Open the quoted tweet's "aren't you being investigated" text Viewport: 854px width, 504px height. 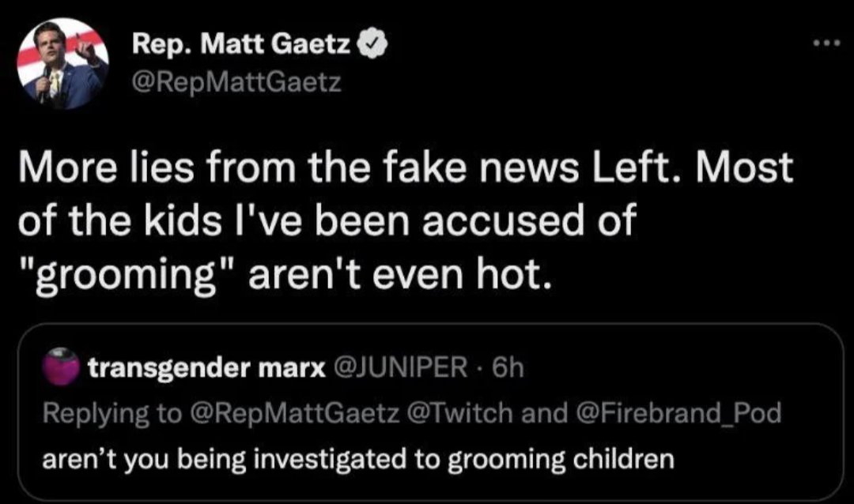358,460
